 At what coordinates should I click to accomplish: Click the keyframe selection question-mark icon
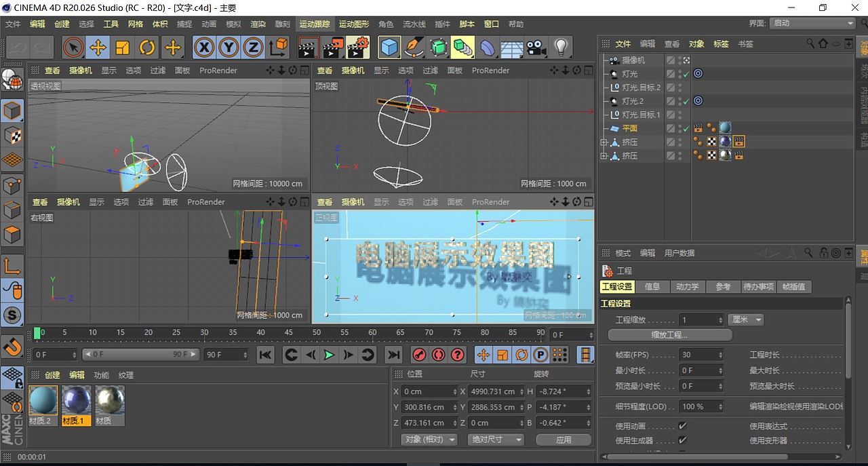[458, 355]
